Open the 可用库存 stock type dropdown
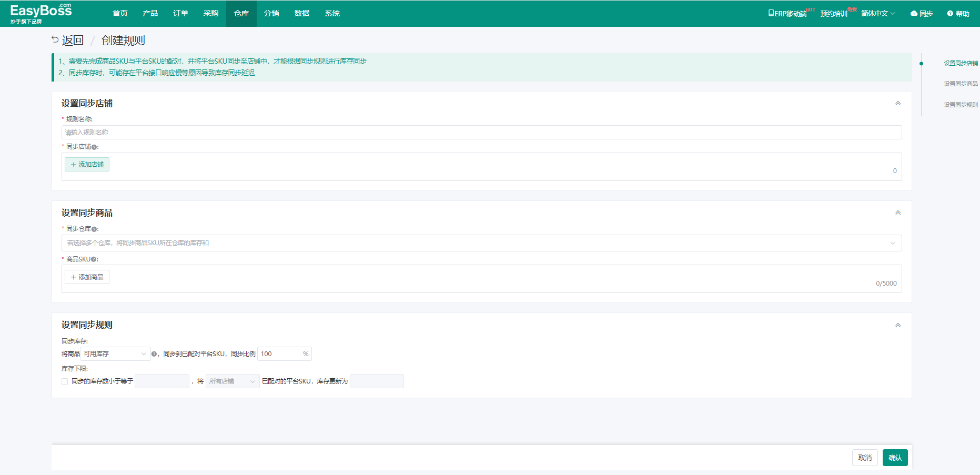 pyautogui.click(x=116, y=354)
